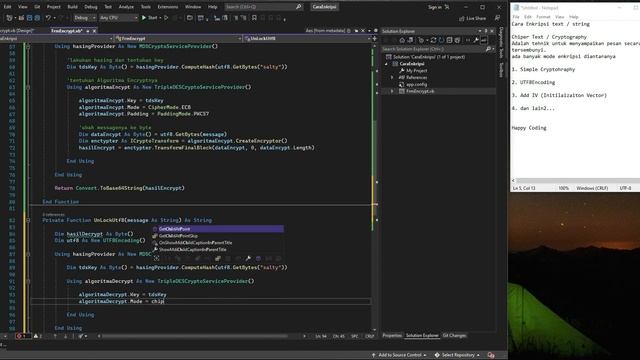Open File menu in Notepad
The height and width of the screenshot is (360, 640).
point(516,17)
